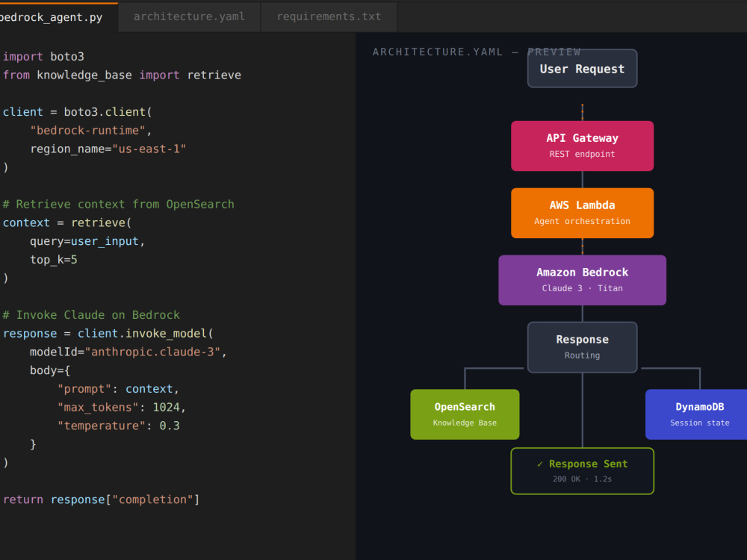The image size is (747, 560).
Task: Click the API Gateway REST endpoint box
Action: (582, 146)
